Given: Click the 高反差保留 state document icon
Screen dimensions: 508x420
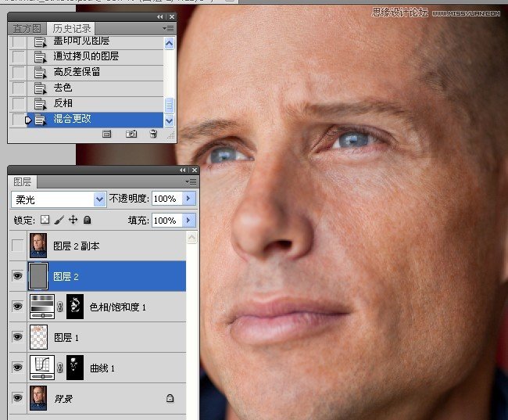Looking at the screenshot, I should 40,72.
